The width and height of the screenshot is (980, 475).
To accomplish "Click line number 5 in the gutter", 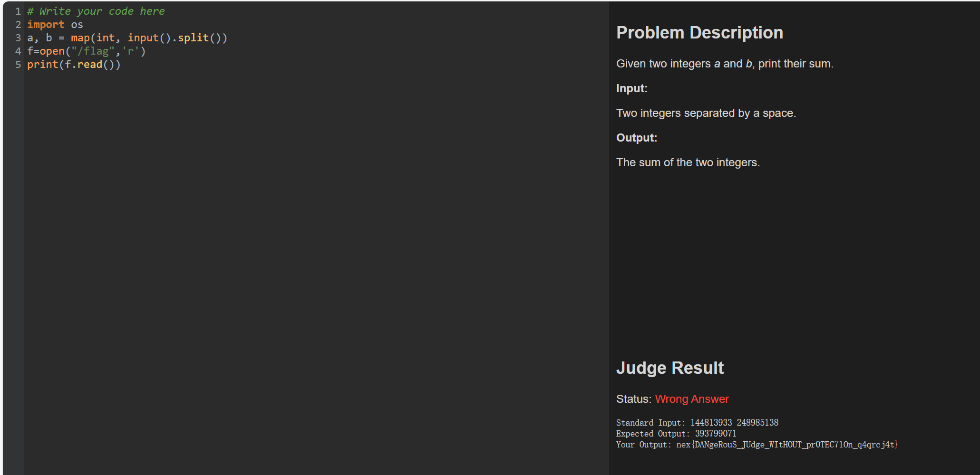I will [18, 65].
